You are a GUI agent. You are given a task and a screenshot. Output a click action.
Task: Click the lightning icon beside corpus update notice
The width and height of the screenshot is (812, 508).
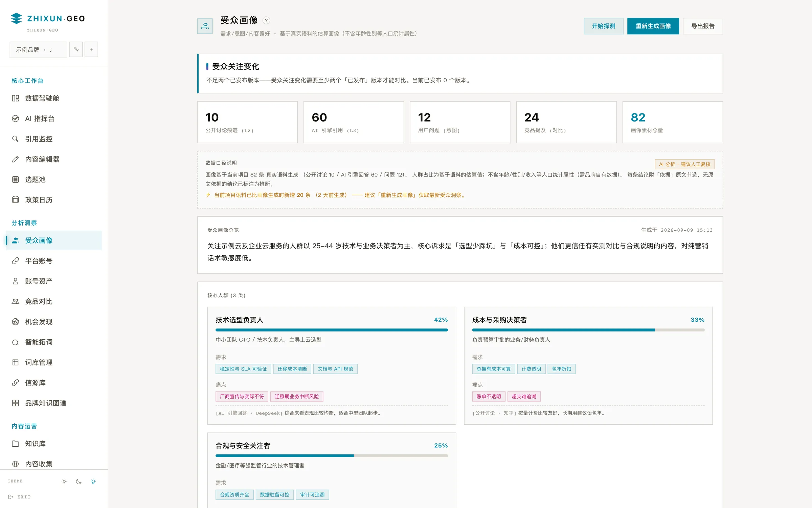coord(208,195)
